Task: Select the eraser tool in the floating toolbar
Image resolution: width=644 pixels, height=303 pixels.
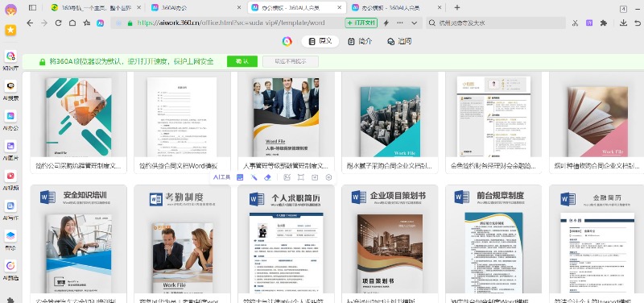Action: (267, 177)
